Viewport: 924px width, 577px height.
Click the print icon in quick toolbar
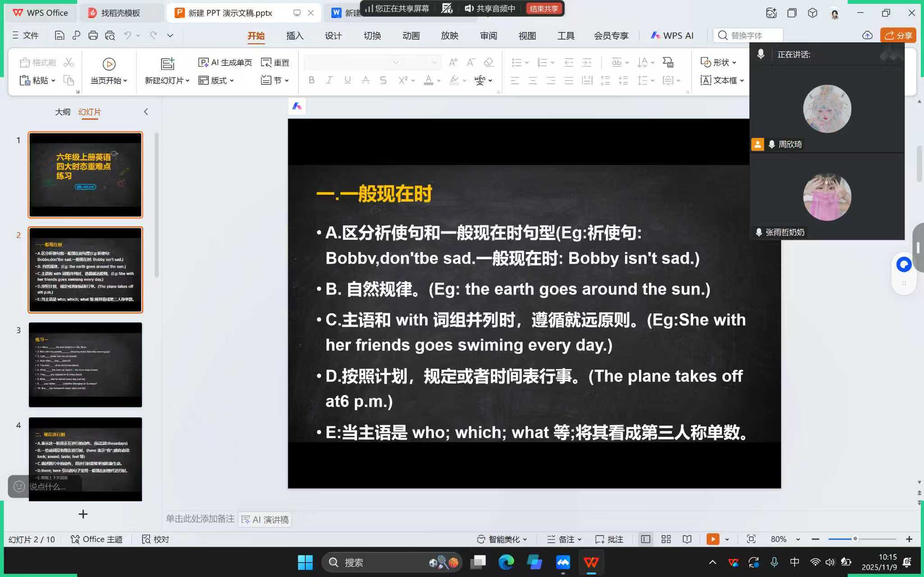[x=93, y=35]
